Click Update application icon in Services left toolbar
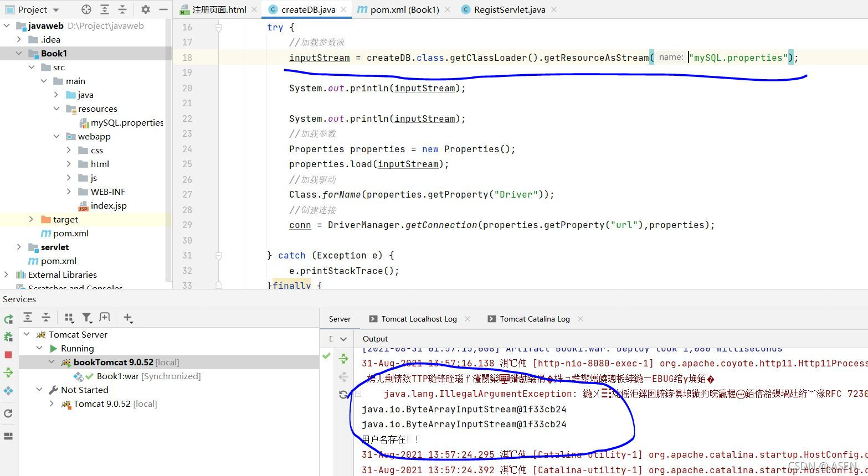868x476 pixels. pos(8,372)
